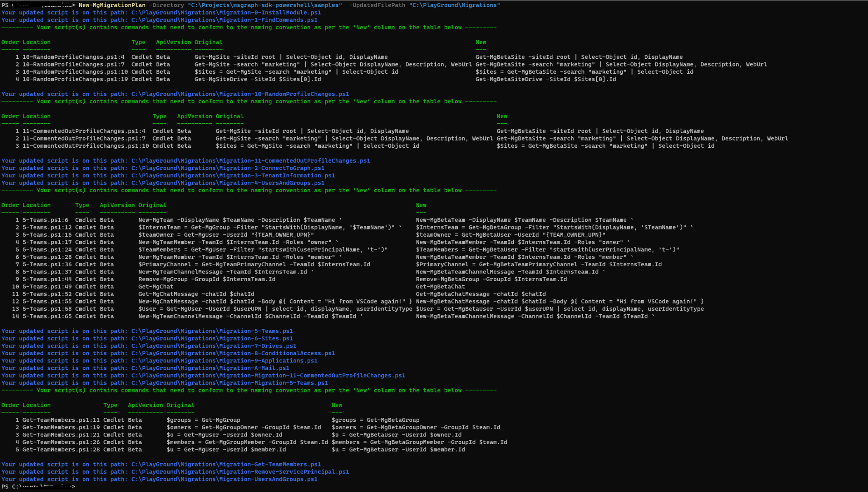Click the 10-RandomProfileChanges.ps1:19 location entry

pyautogui.click(x=75, y=79)
